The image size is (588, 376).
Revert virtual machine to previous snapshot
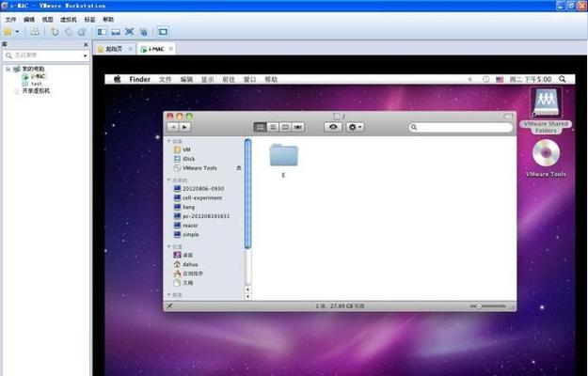click(69, 32)
